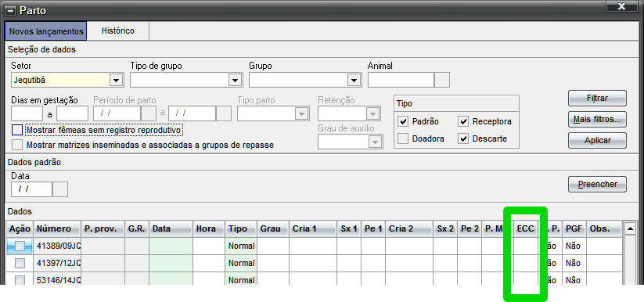Click the Pe 2 column header

[470, 229]
